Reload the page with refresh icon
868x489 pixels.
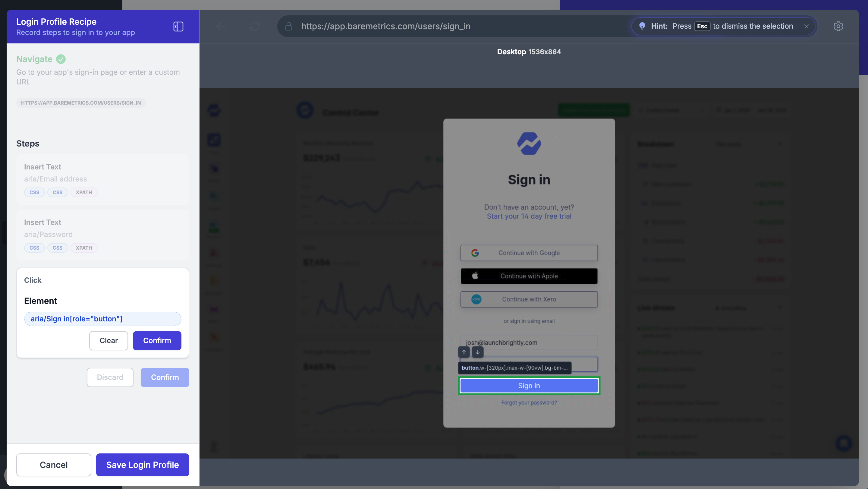pyautogui.click(x=255, y=26)
